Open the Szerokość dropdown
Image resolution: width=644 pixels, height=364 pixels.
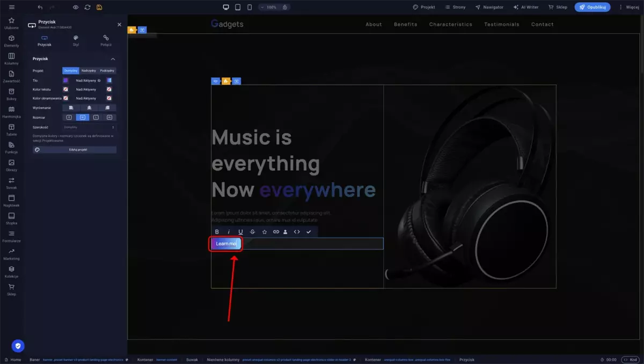coord(89,127)
